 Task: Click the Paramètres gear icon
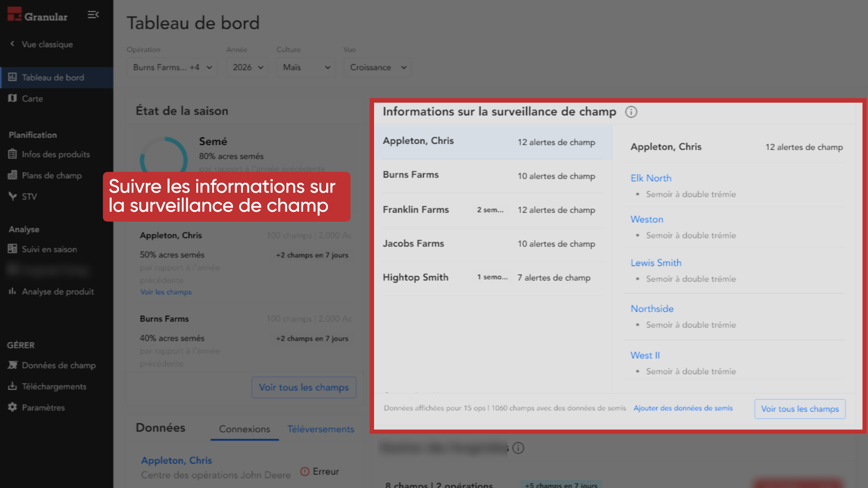pos(13,407)
